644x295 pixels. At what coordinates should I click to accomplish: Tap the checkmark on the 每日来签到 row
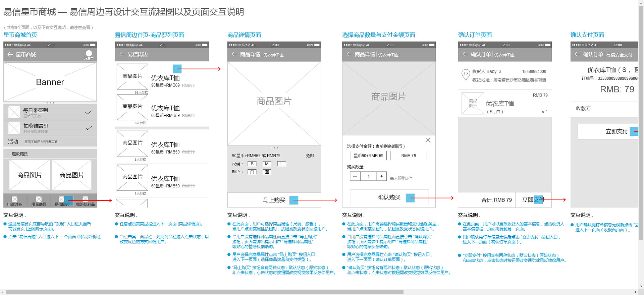coord(89,112)
